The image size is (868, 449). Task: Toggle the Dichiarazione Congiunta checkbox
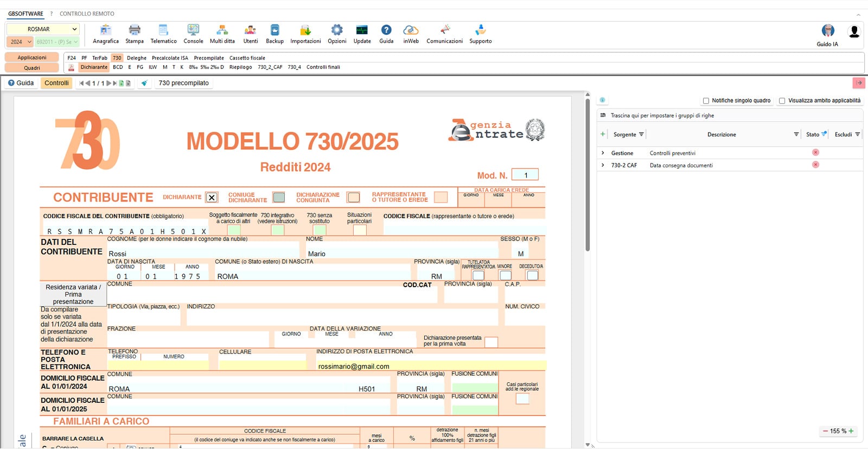point(354,197)
